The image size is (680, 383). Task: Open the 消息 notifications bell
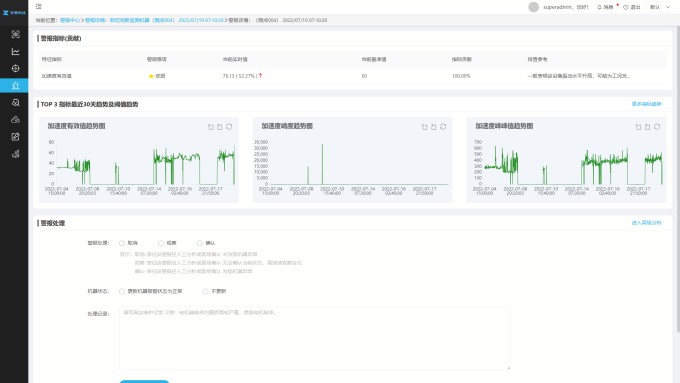605,7
